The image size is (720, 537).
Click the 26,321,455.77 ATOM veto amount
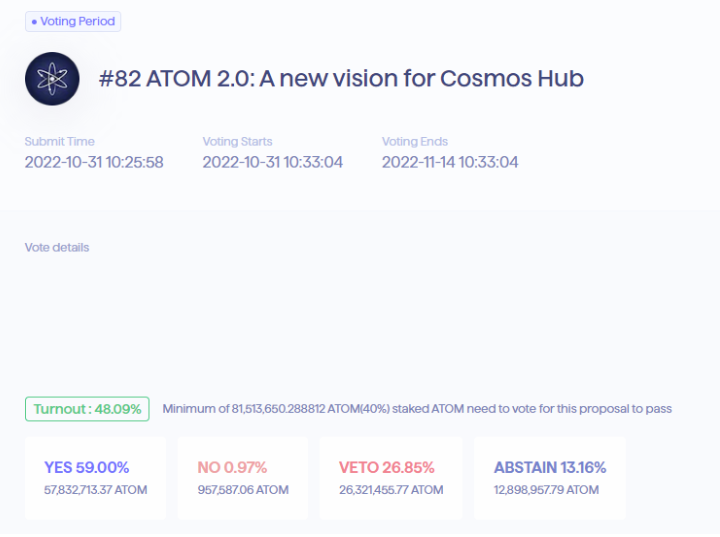tap(391, 490)
